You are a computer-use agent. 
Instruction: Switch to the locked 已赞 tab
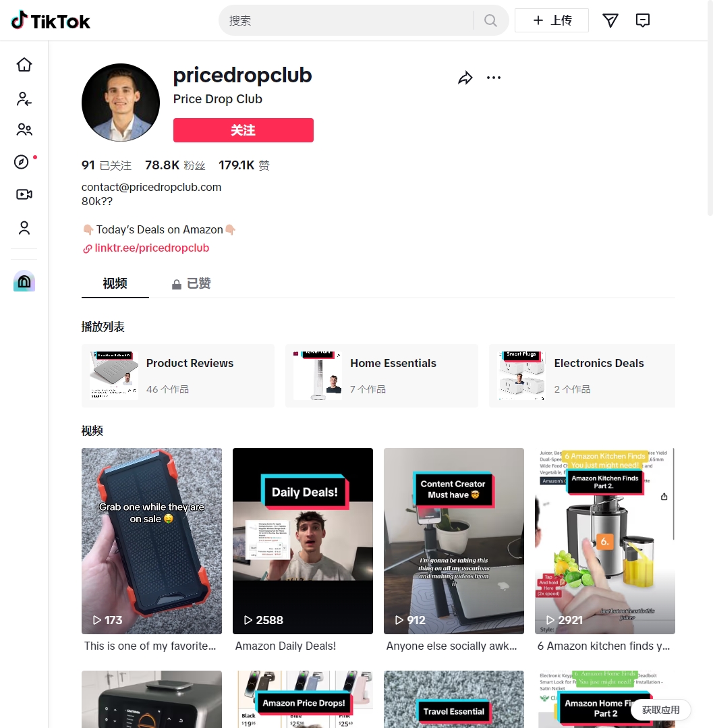coord(192,283)
